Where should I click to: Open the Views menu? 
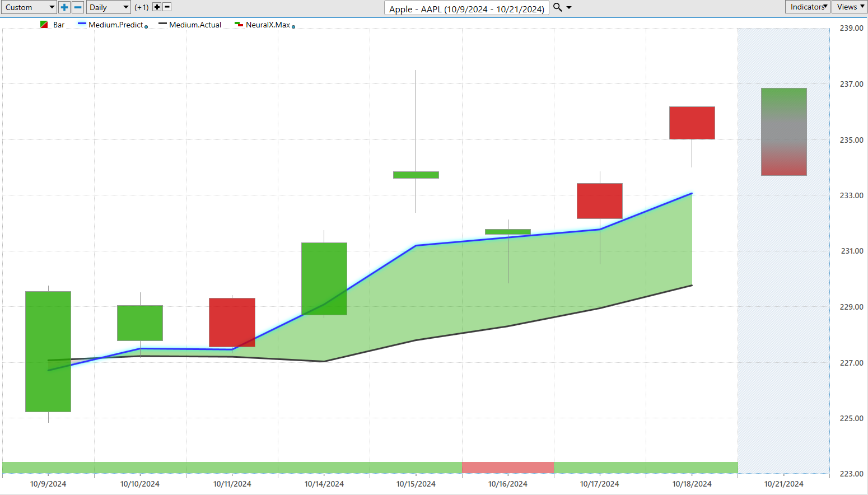pos(850,7)
